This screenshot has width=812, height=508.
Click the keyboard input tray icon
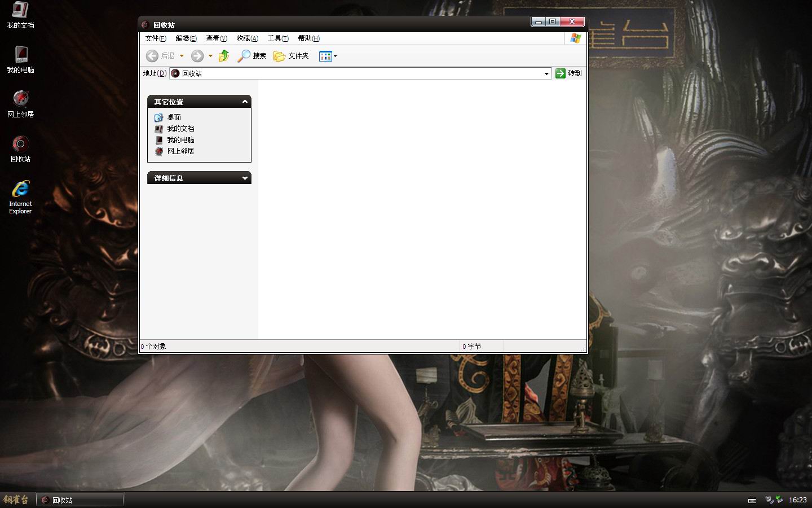pyautogui.click(x=752, y=500)
